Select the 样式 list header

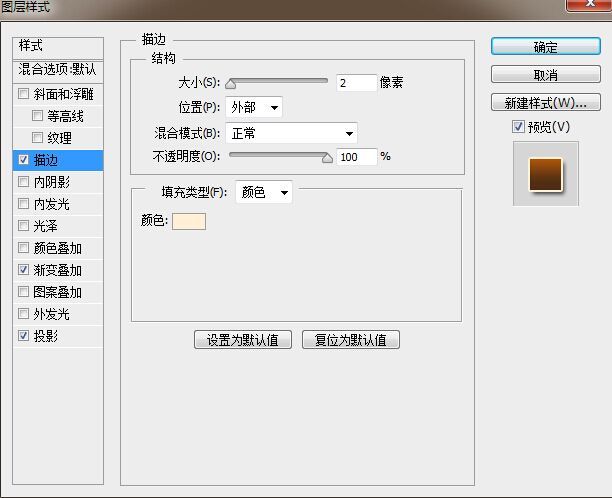pos(58,47)
